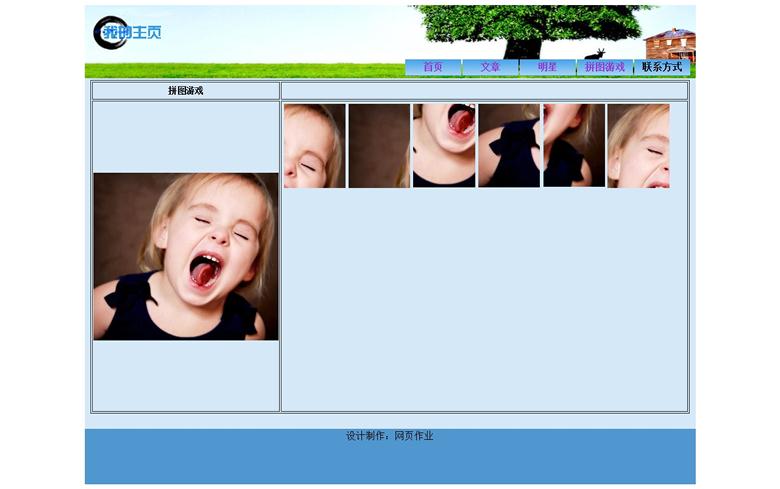Click the 设计制作:网页作业 footer text
The width and height of the screenshot is (780, 489).
point(390,436)
